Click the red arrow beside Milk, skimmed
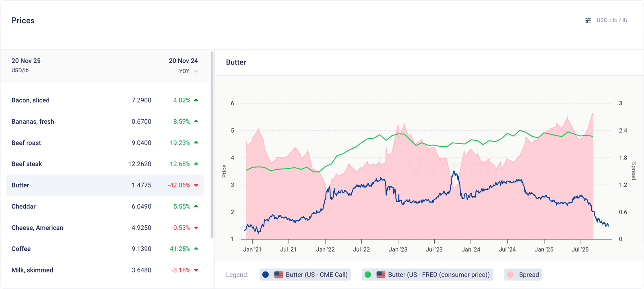This screenshot has width=644, height=289. [x=196, y=270]
